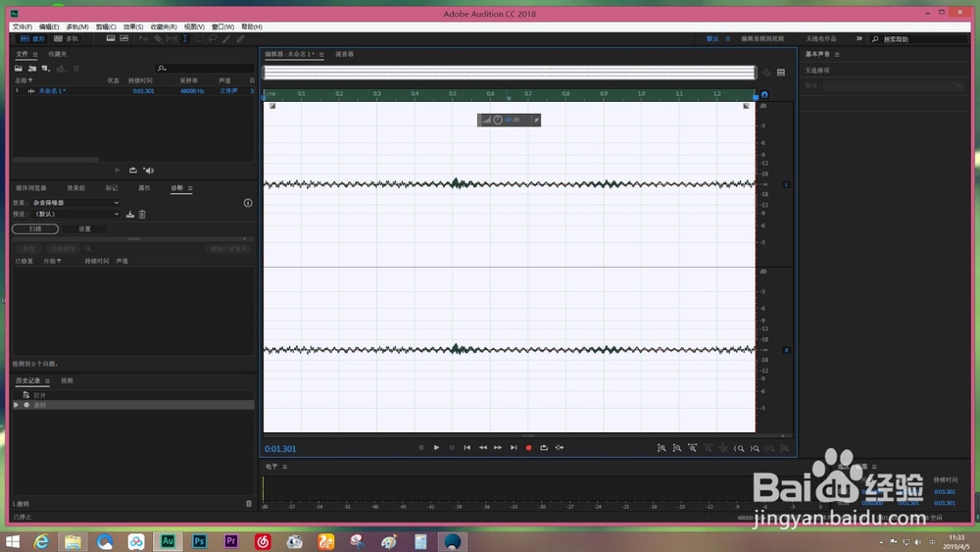Open Photoshop from the taskbar
Image resolution: width=980 pixels, height=552 pixels.
tap(199, 541)
